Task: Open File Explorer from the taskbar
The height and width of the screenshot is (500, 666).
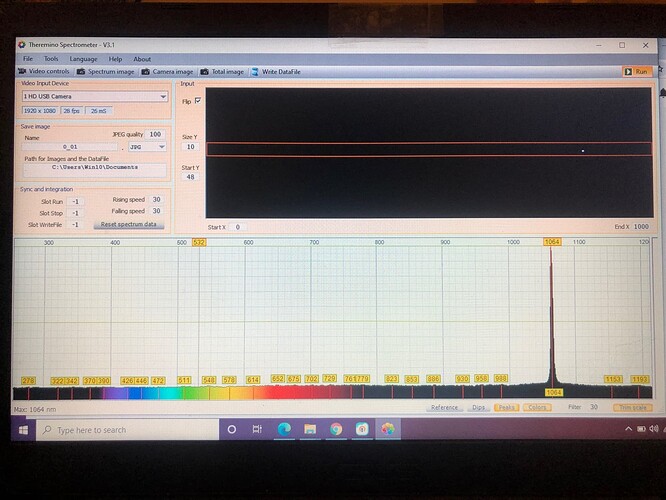Action: coord(310,429)
